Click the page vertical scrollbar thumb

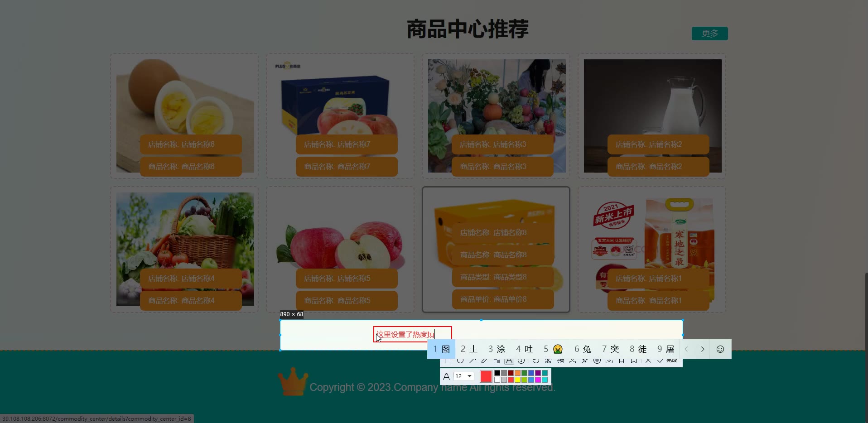tap(866, 347)
